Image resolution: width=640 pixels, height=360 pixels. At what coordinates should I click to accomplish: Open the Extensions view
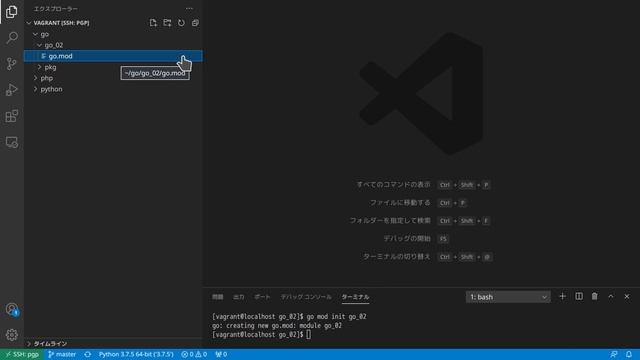click(x=11, y=116)
